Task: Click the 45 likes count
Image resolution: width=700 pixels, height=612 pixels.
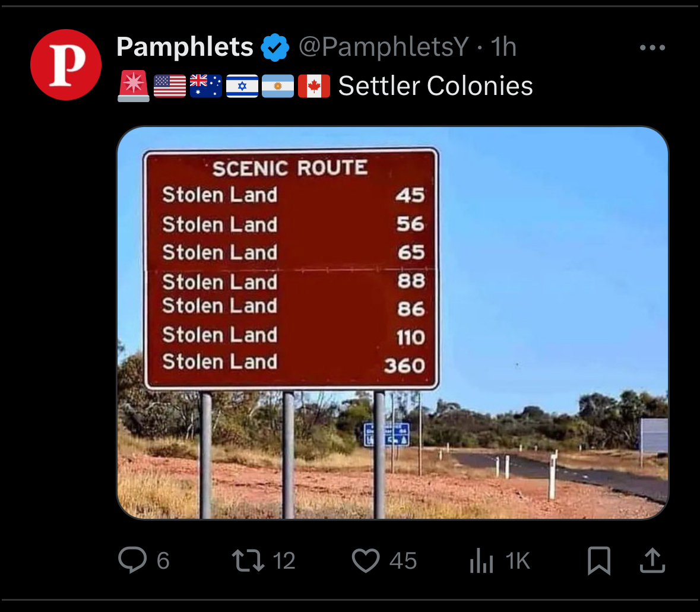Action: pos(403,561)
